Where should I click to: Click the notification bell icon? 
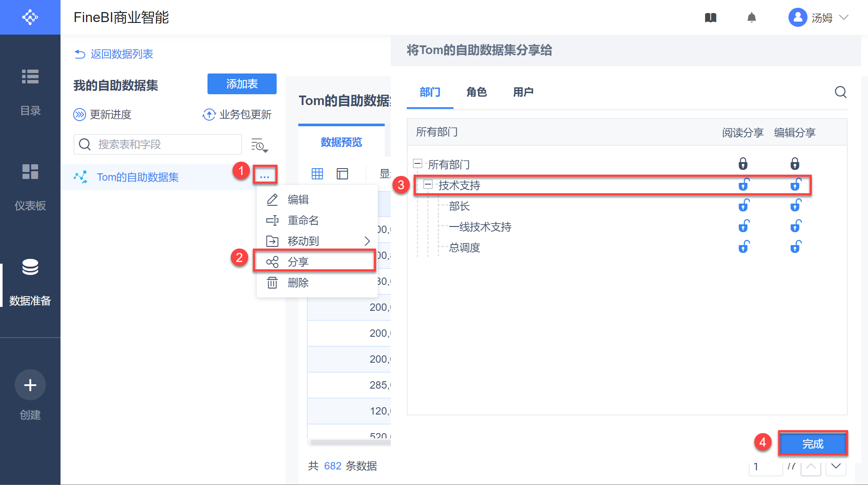click(x=752, y=18)
